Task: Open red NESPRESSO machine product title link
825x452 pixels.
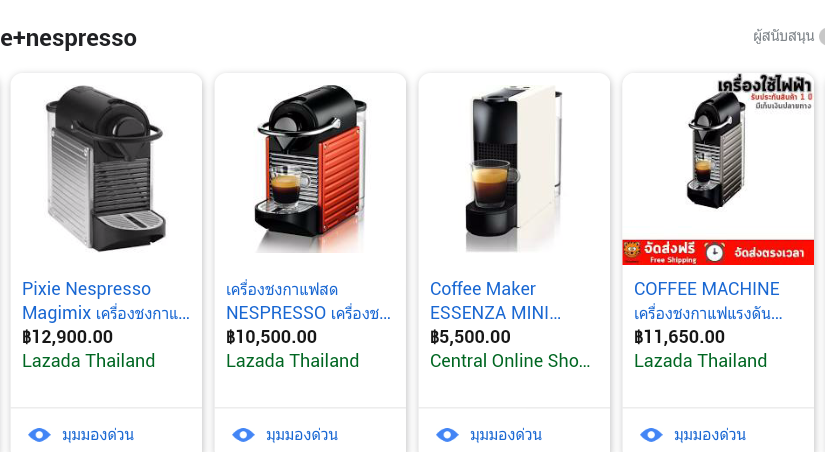Action: coord(308,301)
